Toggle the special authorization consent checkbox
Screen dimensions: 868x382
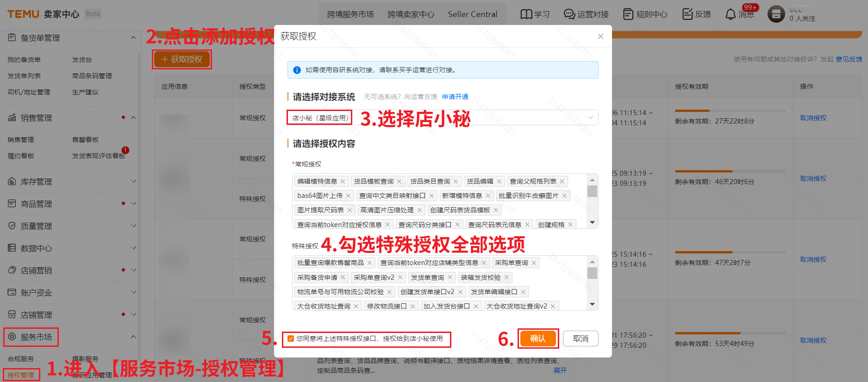click(x=291, y=339)
